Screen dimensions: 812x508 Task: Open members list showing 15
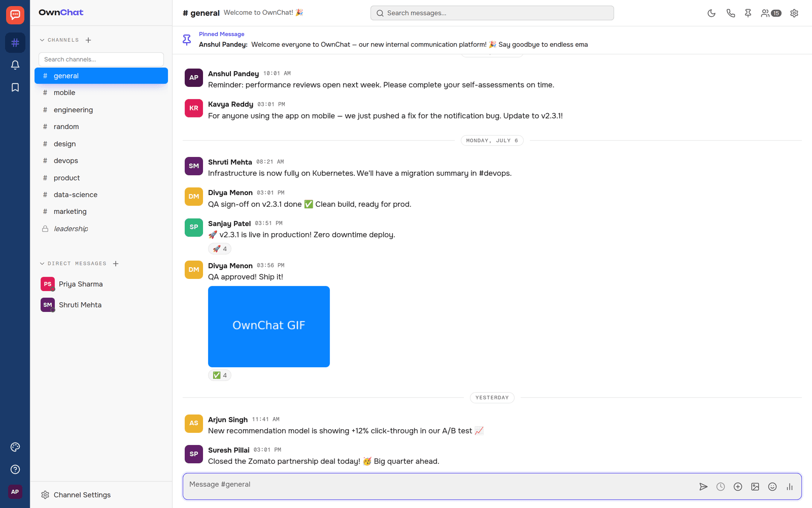tap(771, 13)
